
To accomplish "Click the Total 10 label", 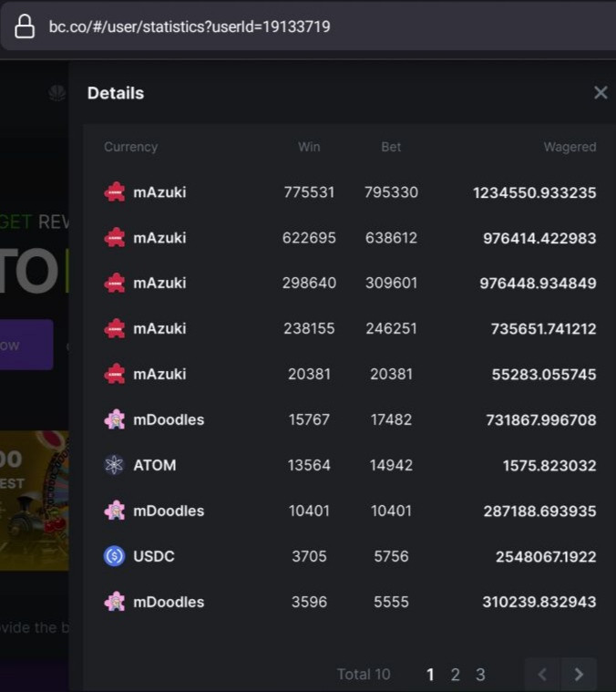I will (x=364, y=675).
